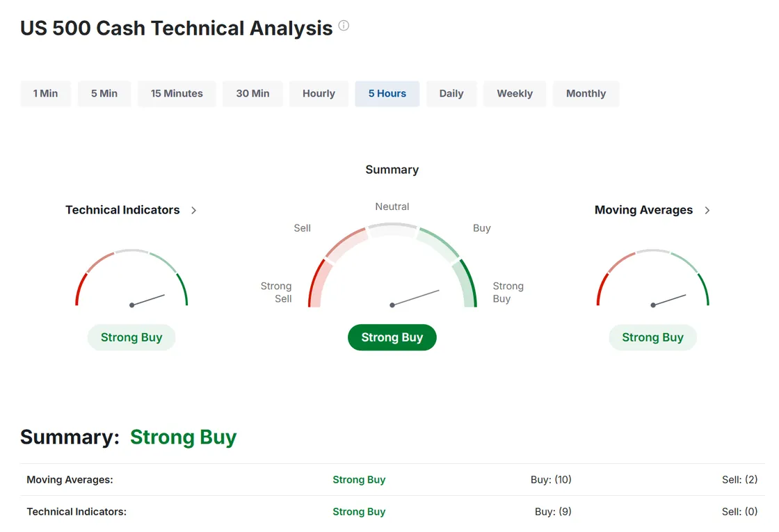
Task: Click Technical Indicators Strong Buy link in table
Action: (359, 511)
